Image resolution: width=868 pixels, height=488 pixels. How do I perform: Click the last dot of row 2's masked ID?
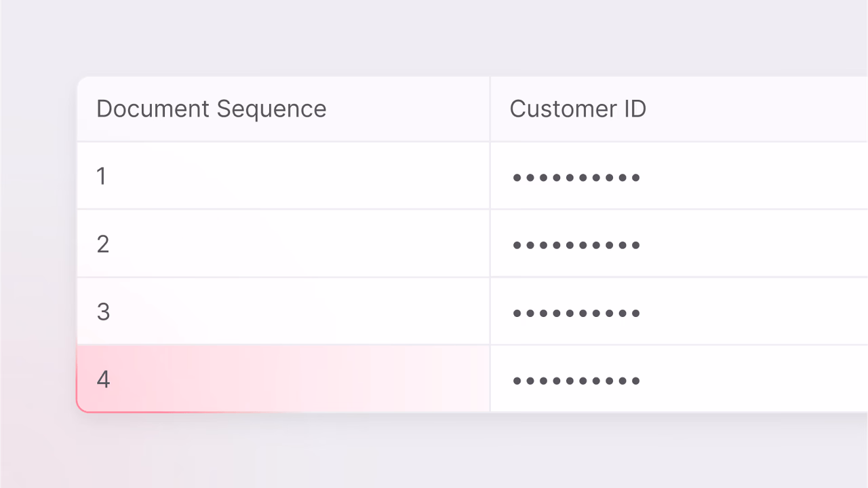(x=636, y=245)
